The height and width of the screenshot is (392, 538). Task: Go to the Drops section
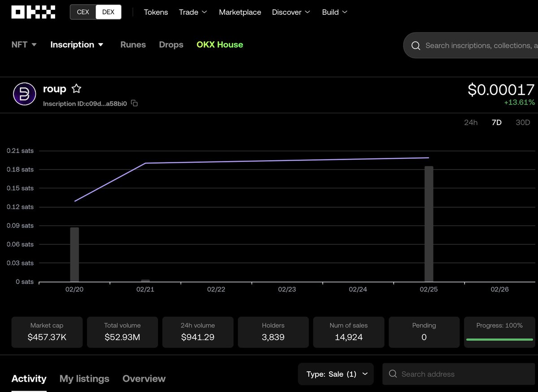pos(171,45)
